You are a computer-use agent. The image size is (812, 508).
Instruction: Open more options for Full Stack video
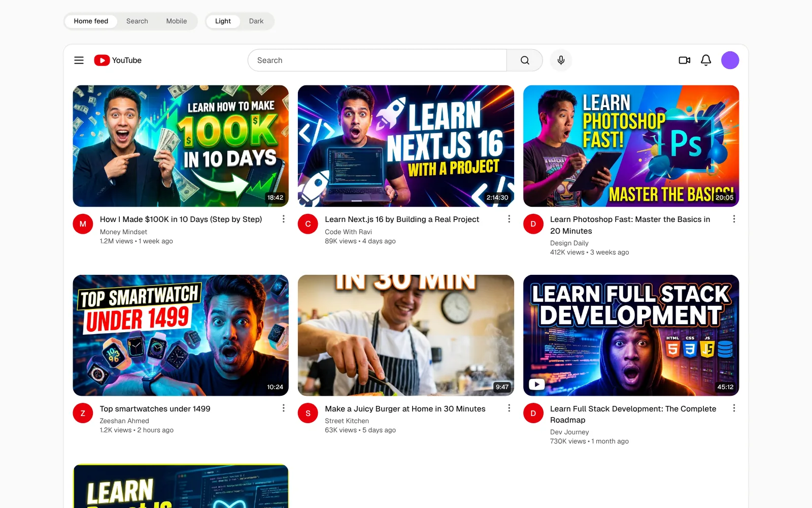tap(734, 408)
